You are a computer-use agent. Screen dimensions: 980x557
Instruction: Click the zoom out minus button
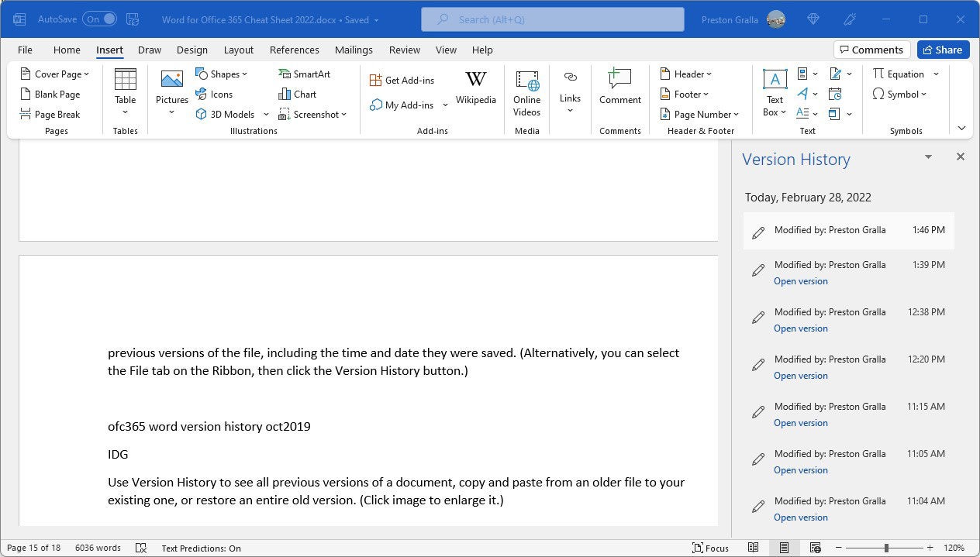coord(837,548)
